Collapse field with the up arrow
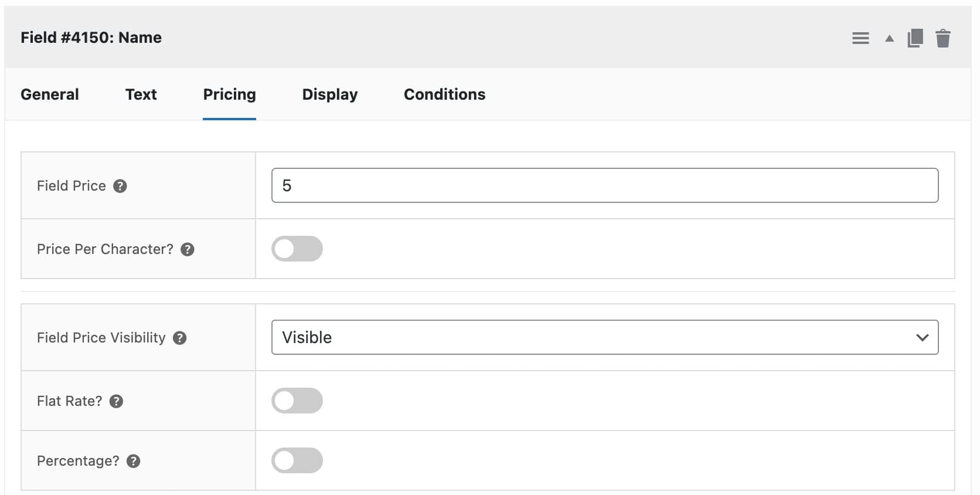 point(889,39)
